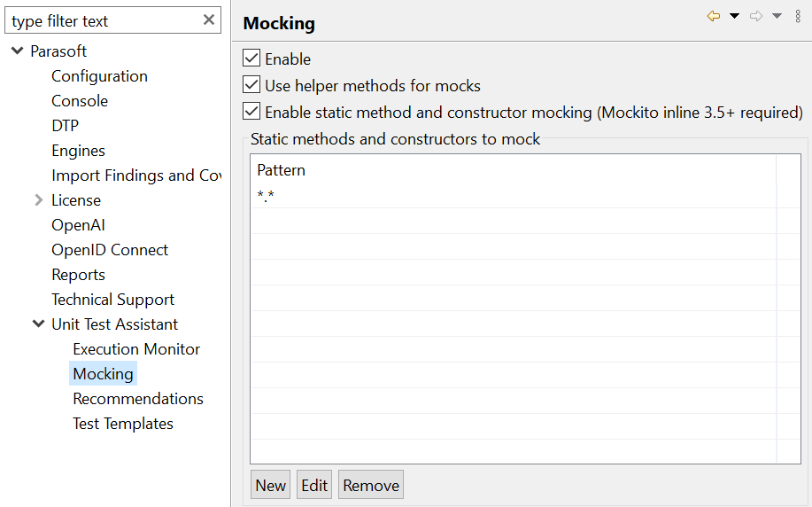Collapse the Unit Test Assistant node

(x=38, y=324)
